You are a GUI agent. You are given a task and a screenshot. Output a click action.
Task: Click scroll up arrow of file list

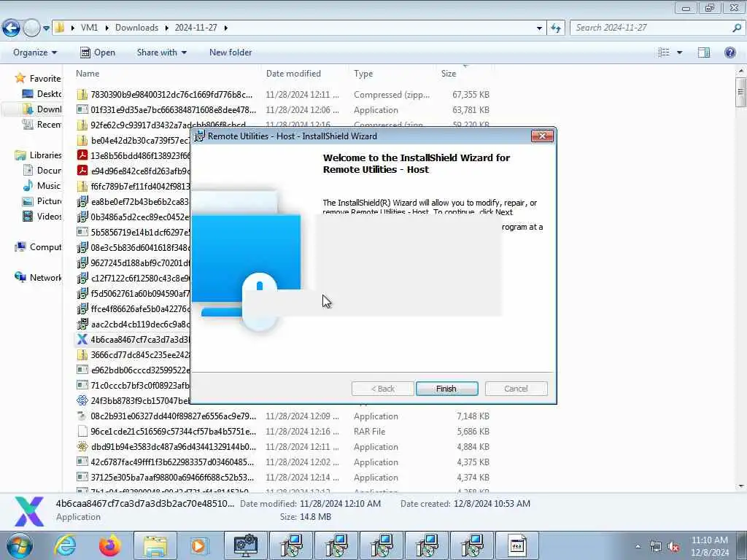point(741,71)
